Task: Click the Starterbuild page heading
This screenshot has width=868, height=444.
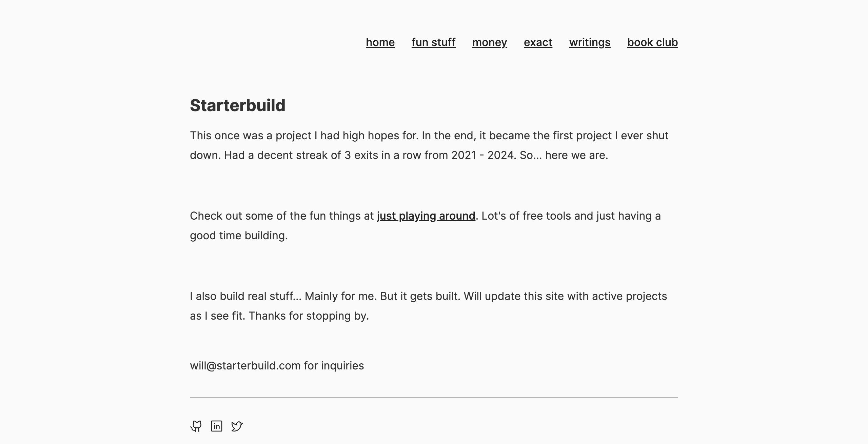Action: pos(237,105)
